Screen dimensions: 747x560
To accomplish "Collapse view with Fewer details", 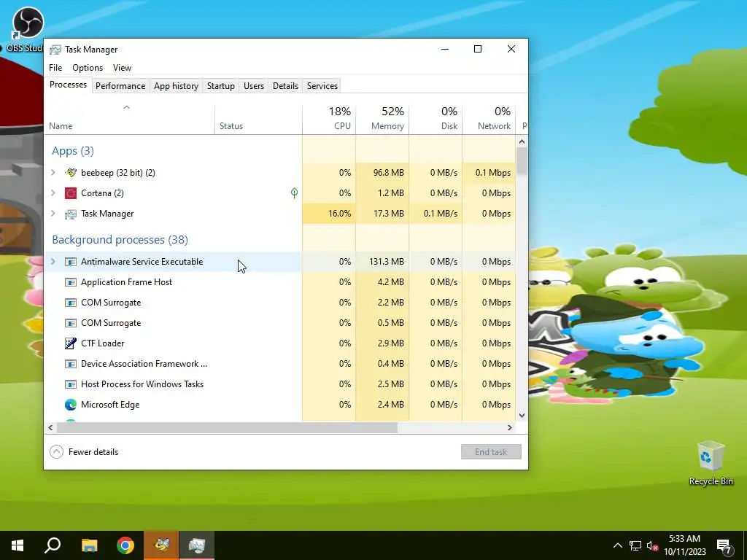I will click(x=84, y=452).
